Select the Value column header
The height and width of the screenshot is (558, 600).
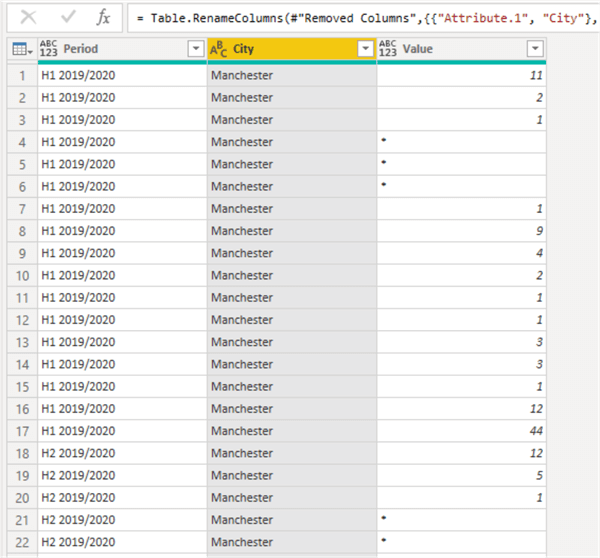[450, 49]
